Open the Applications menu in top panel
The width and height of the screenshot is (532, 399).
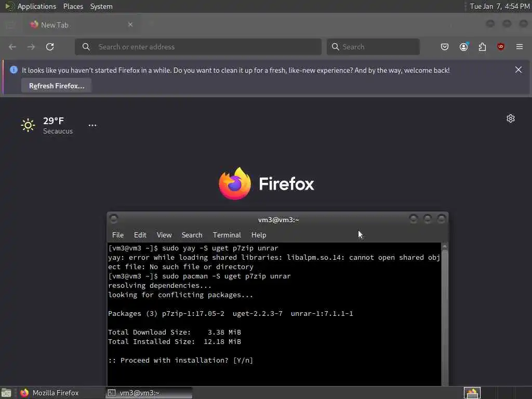click(x=37, y=6)
